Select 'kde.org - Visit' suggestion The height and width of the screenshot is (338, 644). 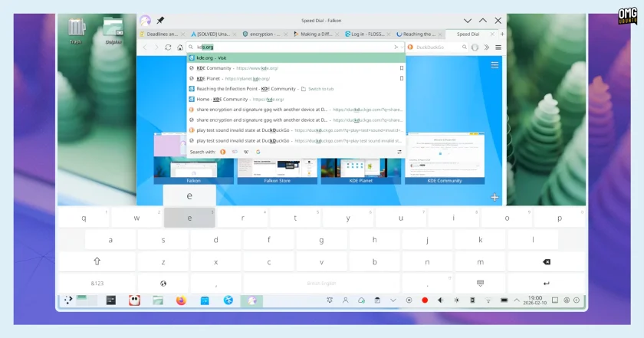tap(296, 58)
